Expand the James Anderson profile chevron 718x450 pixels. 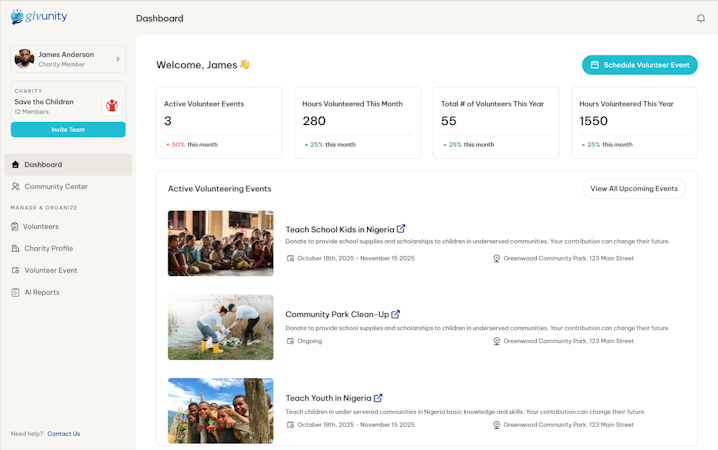pos(118,59)
